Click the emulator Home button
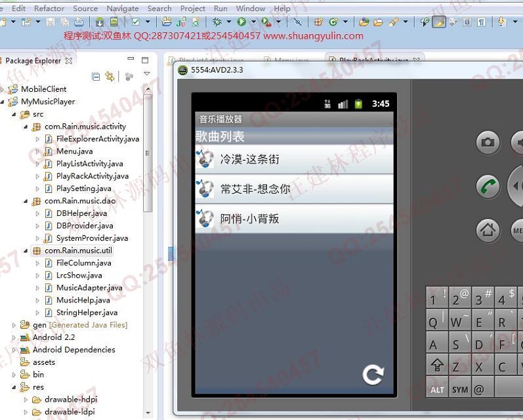This screenshot has width=523, height=420. tap(488, 230)
